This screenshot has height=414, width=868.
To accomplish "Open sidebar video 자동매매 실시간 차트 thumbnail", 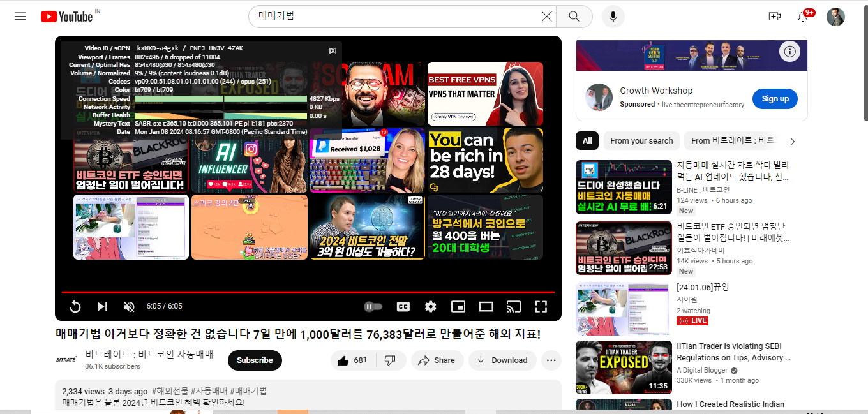I will 624,187.
